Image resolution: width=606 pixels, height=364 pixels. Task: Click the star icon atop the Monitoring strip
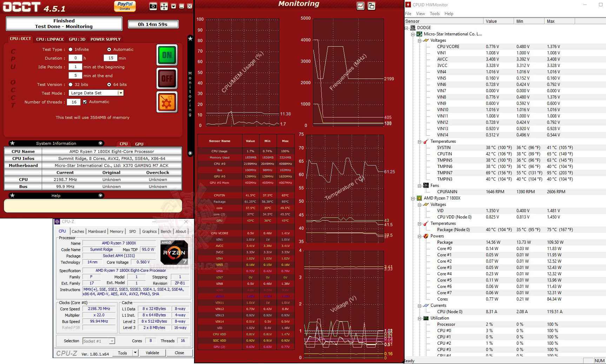pos(190,39)
